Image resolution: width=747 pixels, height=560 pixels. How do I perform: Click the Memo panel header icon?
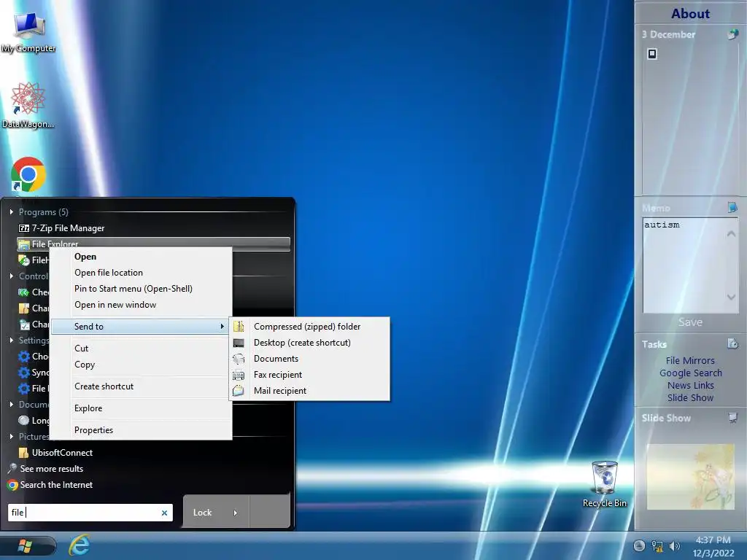[732, 207]
